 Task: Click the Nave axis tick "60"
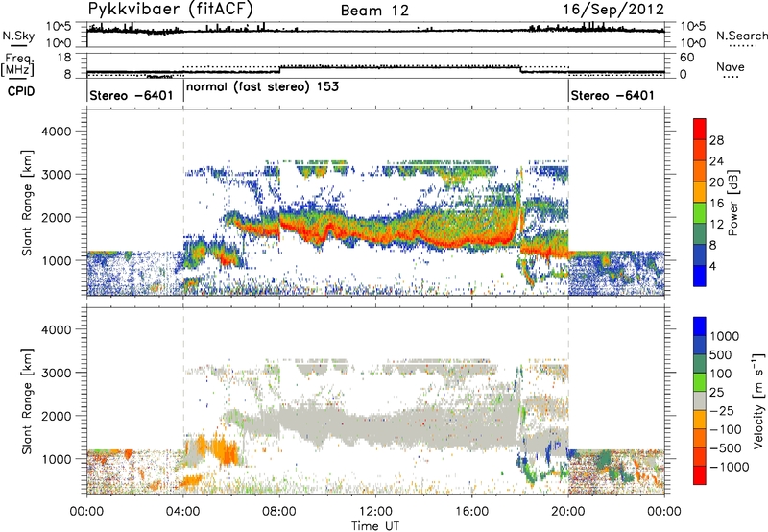pos(686,58)
